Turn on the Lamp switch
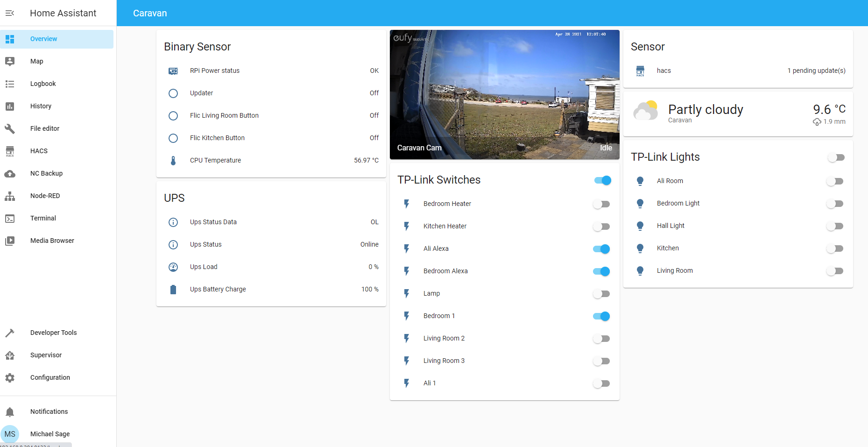This screenshot has height=447, width=868. pos(601,293)
